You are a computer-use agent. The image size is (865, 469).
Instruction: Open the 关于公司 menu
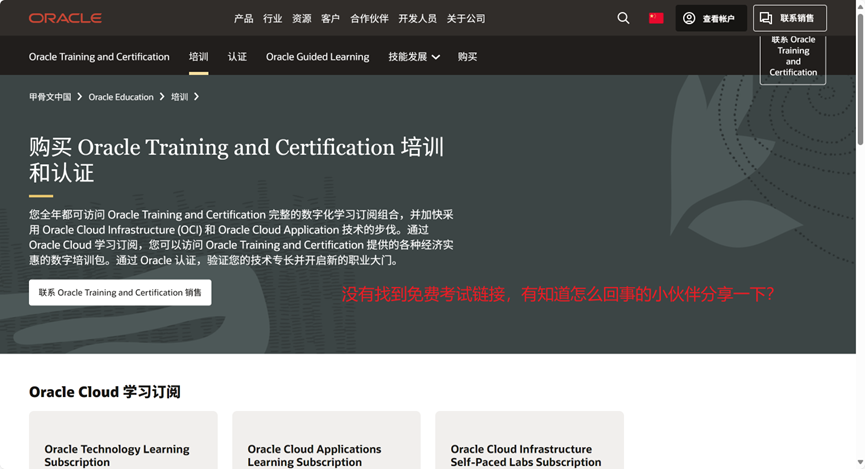(x=466, y=19)
